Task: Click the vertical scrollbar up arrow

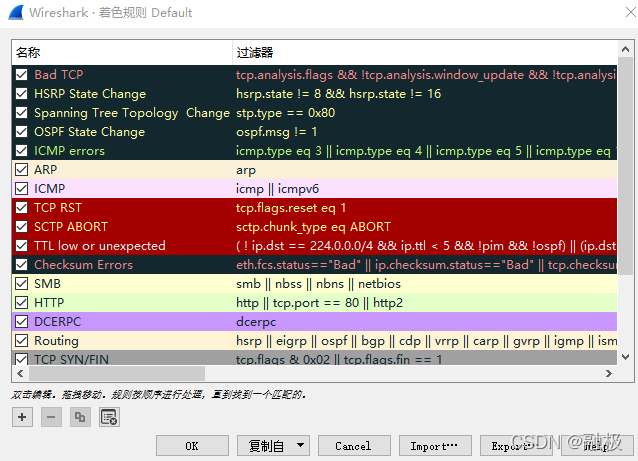Action: click(625, 49)
